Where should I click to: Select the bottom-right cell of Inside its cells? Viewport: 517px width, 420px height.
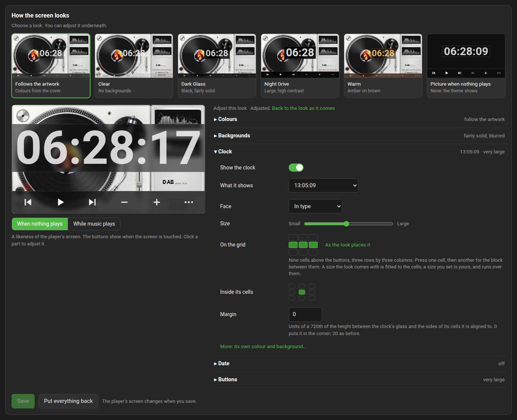(312, 298)
